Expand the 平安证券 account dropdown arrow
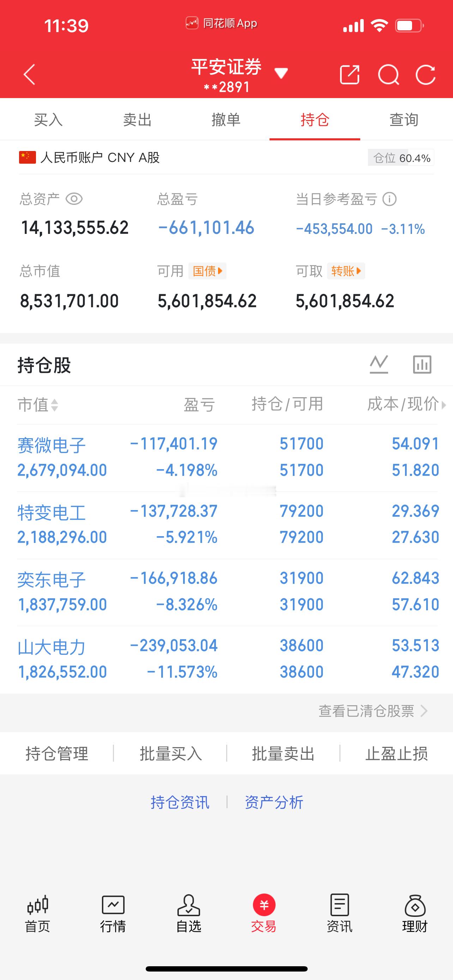This screenshot has height=980, width=453. (281, 73)
